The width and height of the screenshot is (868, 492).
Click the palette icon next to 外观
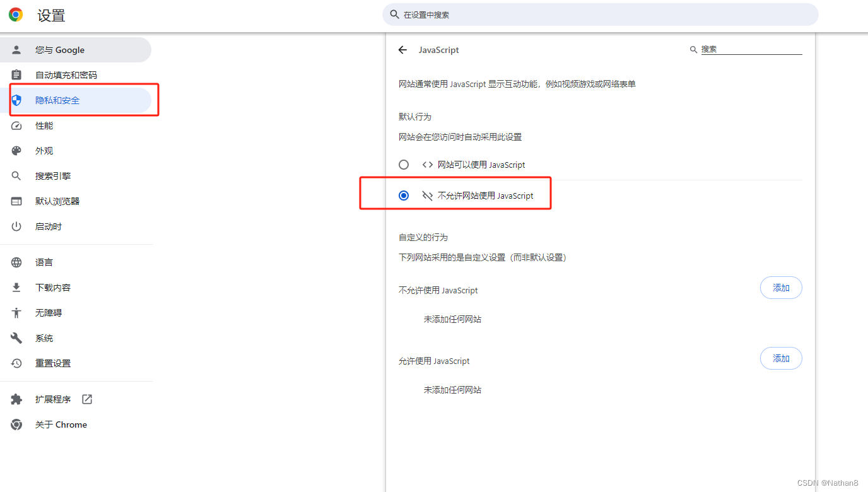coord(16,150)
